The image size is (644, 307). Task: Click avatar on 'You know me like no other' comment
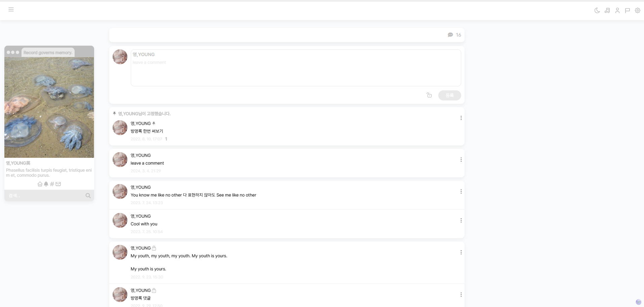pyautogui.click(x=120, y=191)
